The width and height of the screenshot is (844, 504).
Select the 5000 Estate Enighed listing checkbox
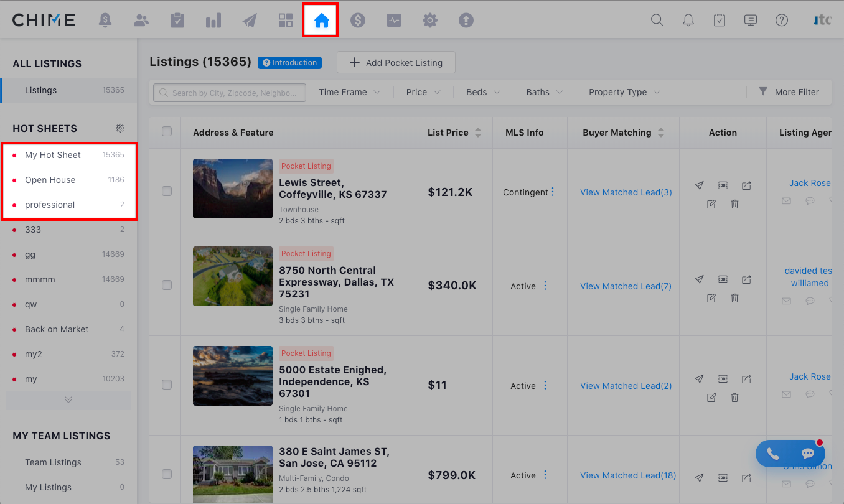167,385
